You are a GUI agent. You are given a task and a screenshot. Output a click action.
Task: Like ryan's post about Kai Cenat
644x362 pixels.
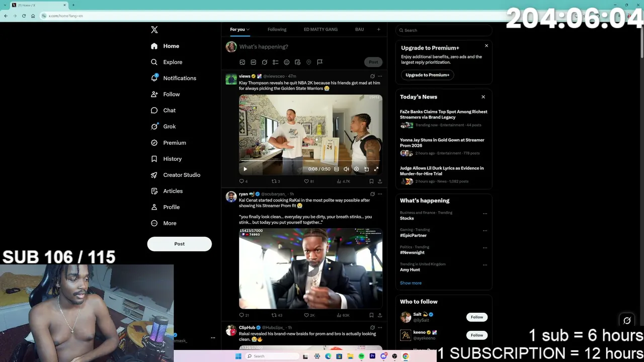click(x=309, y=315)
